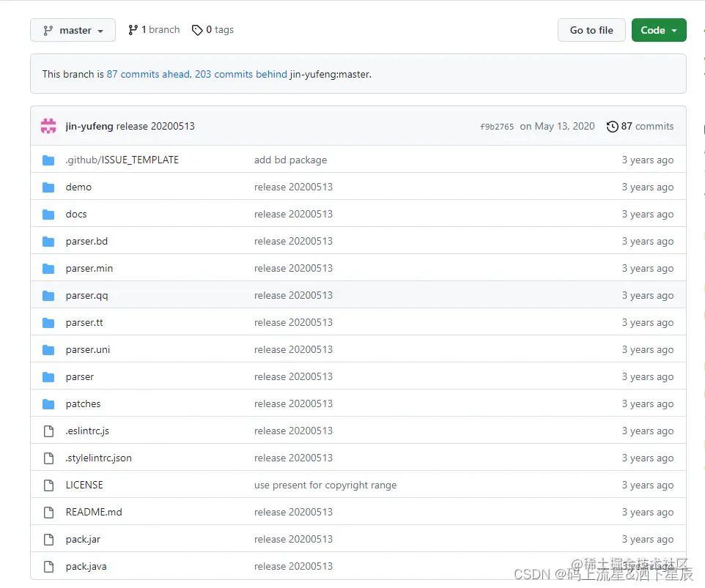
Task: Click the folder icon for parser.tt
Action: (x=48, y=322)
